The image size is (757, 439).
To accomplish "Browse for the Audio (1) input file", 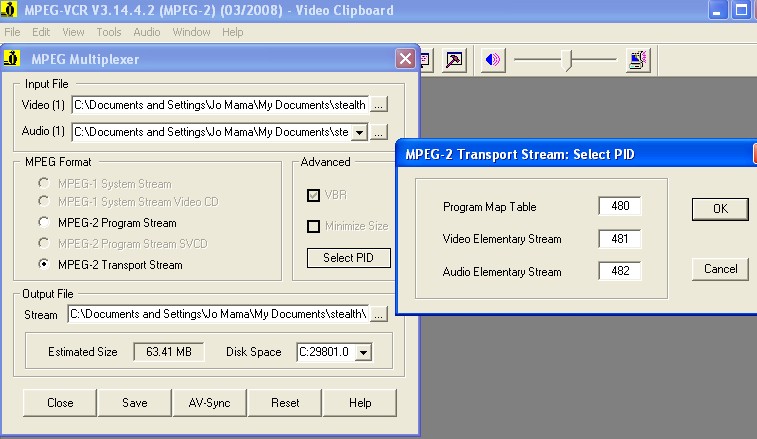I will pos(379,132).
